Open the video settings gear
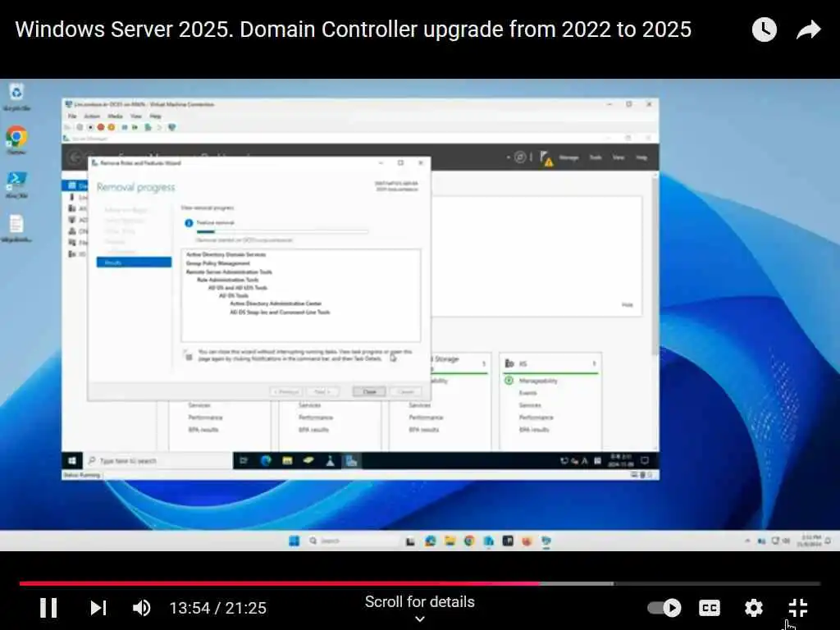840x630 pixels. tap(754, 608)
